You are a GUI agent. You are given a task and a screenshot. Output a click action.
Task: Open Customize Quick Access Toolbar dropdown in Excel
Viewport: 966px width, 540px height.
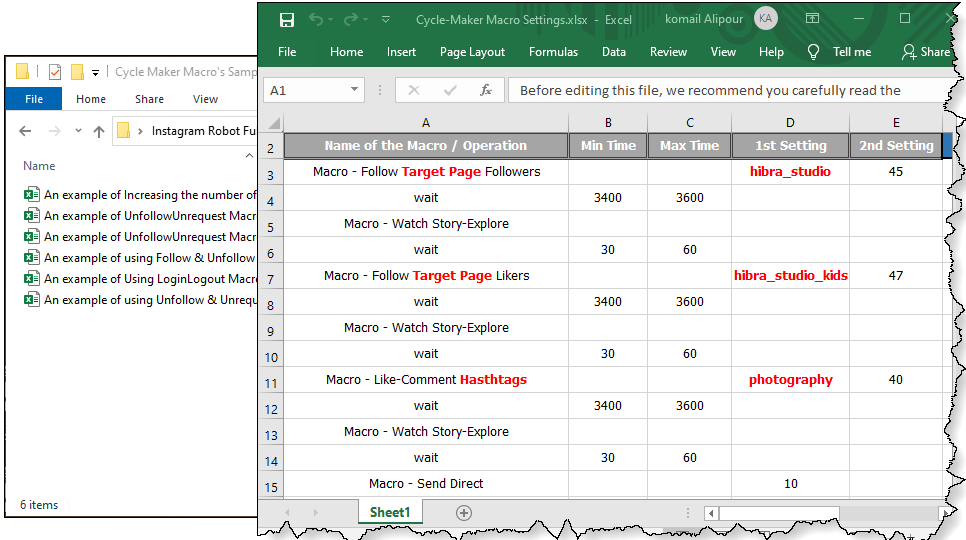pos(386,20)
